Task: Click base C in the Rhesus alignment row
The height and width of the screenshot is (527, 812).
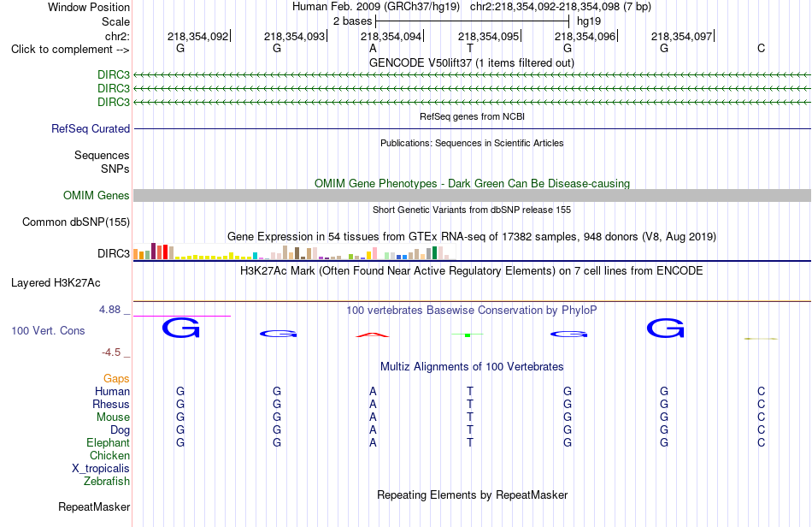Action: tap(761, 404)
